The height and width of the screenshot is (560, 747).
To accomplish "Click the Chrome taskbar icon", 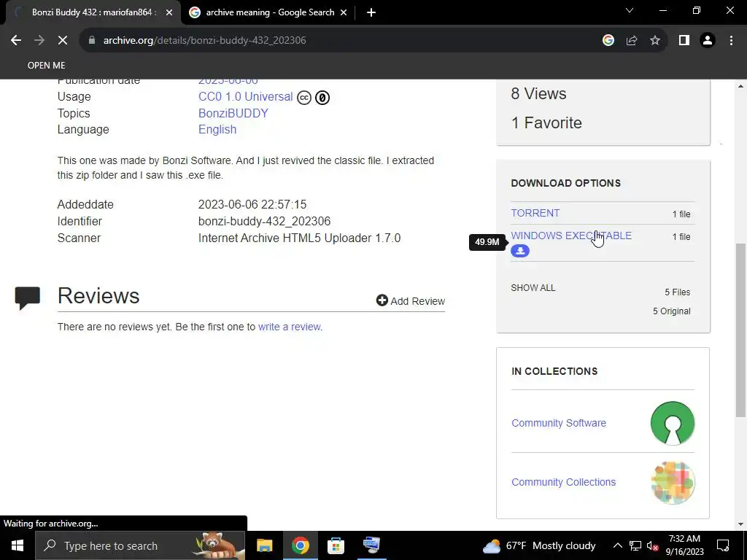I will click(x=300, y=545).
